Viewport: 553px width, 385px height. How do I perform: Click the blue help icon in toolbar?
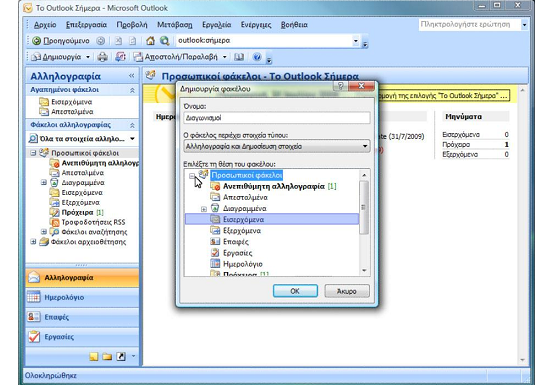257,57
